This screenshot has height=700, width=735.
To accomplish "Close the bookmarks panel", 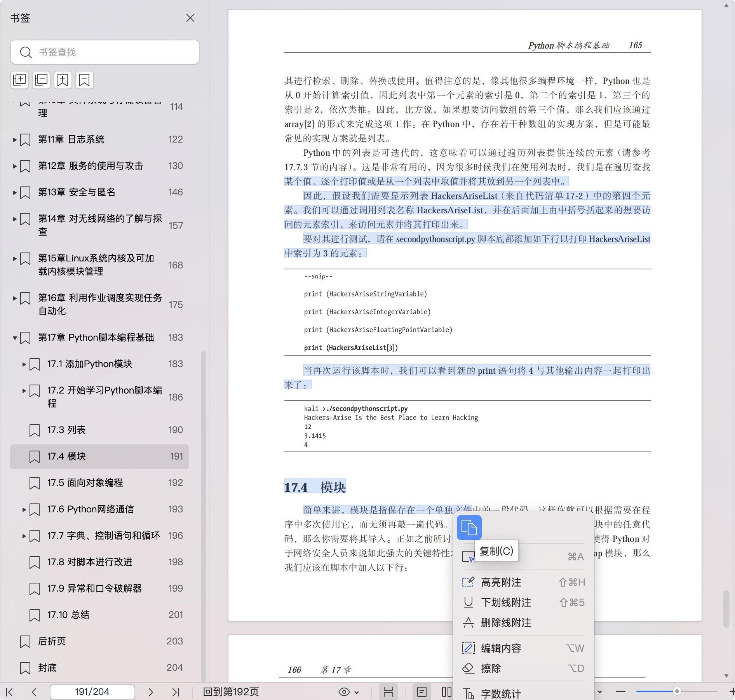I will pyautogui.click(x=190, y=18).
